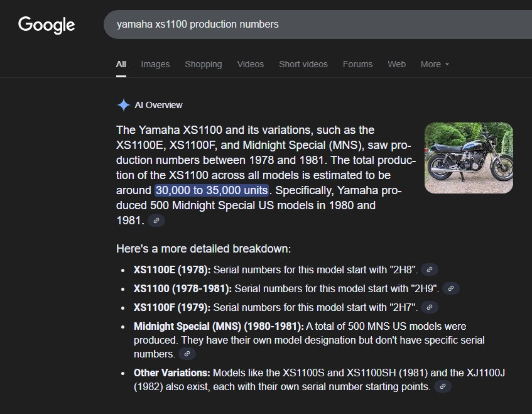532x414 pixels.
Task: Open source link for XS1100 (1978-1981) bullet
Action: point(451,288)
